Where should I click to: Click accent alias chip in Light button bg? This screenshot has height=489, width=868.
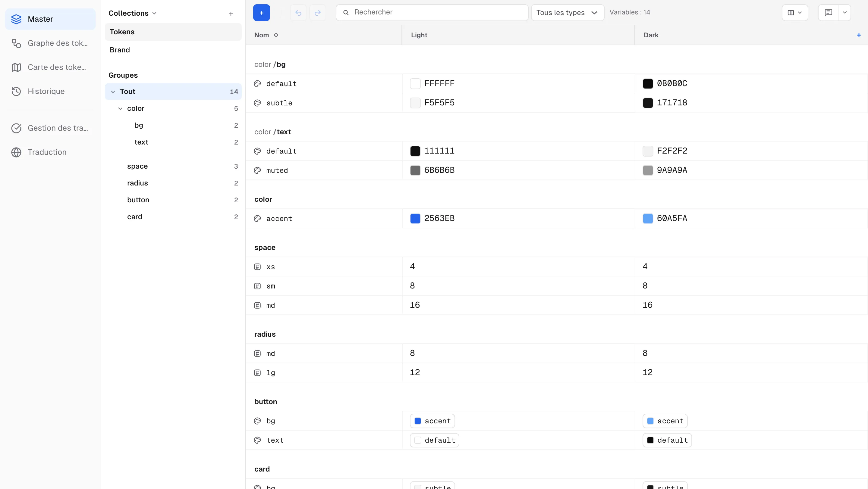pos(432,421)
